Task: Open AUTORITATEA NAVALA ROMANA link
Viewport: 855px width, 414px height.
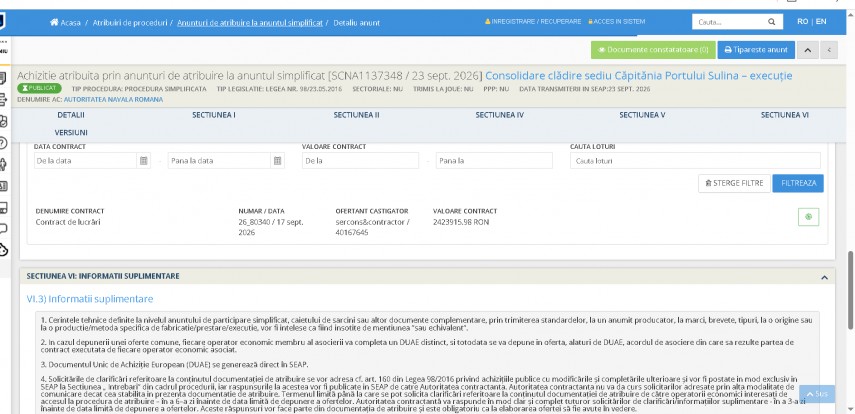Action: click(x=113, y=100)
